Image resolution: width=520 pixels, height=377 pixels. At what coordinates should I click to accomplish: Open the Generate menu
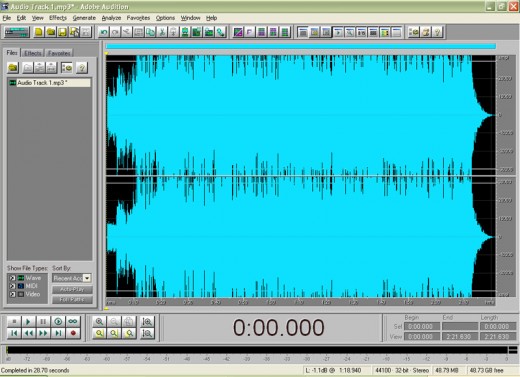point(84,18)
